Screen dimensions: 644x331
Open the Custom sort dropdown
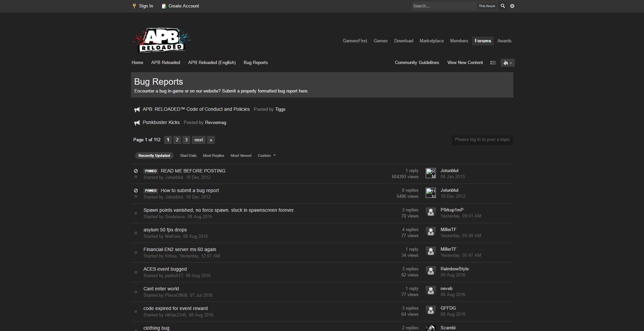[x=266, y=156]
